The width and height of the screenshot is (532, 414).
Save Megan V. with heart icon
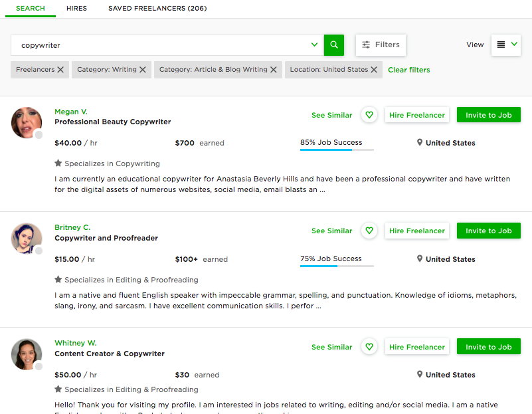[x=369, y=115]
